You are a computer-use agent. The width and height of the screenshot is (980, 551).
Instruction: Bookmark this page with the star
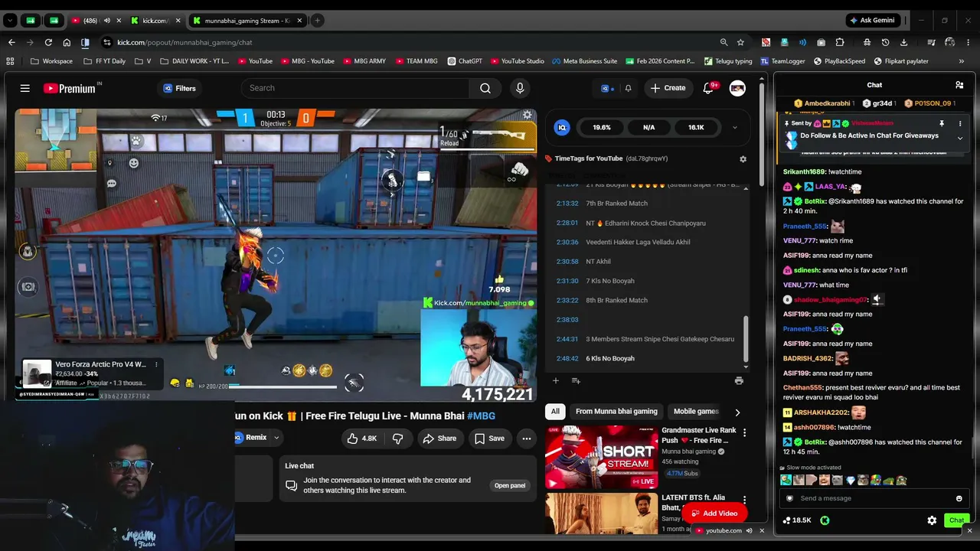point(740,42)
